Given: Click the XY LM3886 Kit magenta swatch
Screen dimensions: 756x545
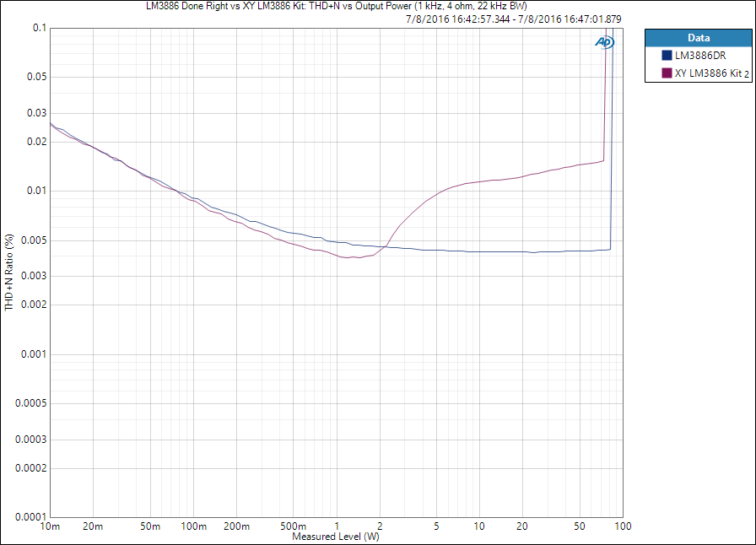Looking at the screenshot, I should click(667, 73).
